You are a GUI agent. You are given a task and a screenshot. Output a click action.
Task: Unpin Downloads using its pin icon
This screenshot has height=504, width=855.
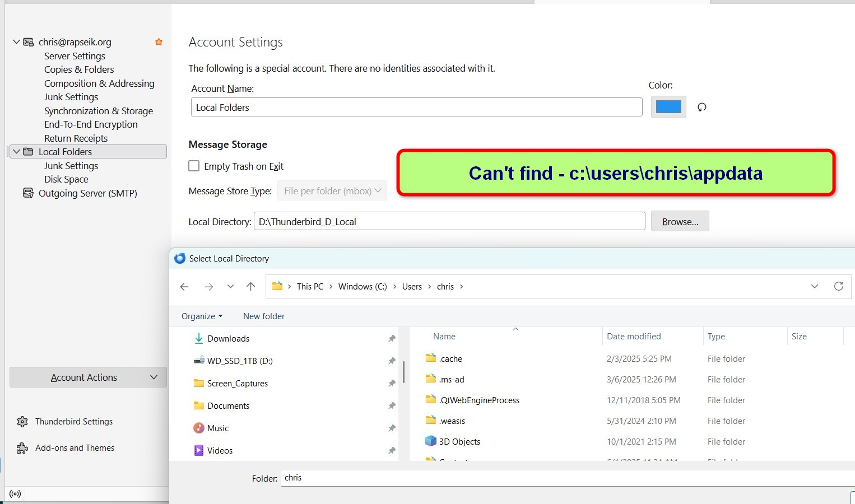(x=392, y=339)
